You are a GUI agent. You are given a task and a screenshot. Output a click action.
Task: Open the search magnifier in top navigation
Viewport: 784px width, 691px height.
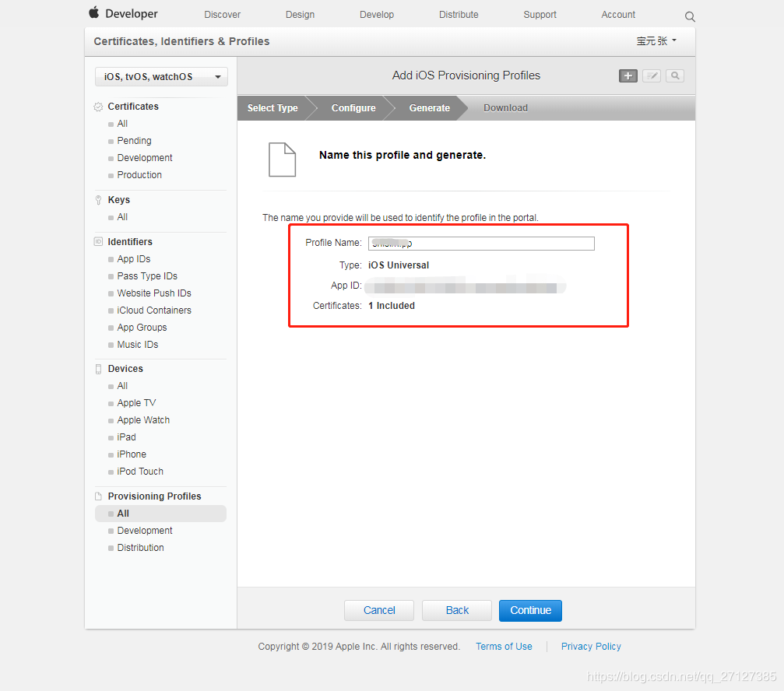coord(690,16)
